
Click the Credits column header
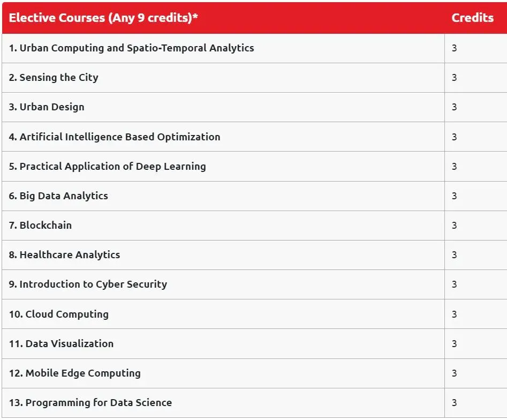tap(472, 18)
